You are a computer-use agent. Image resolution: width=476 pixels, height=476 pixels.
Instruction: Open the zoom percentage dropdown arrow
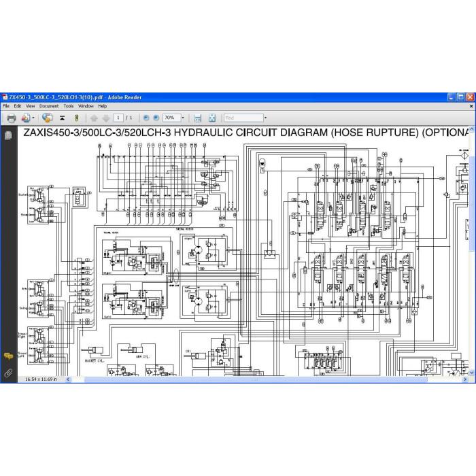pos(183,118)
